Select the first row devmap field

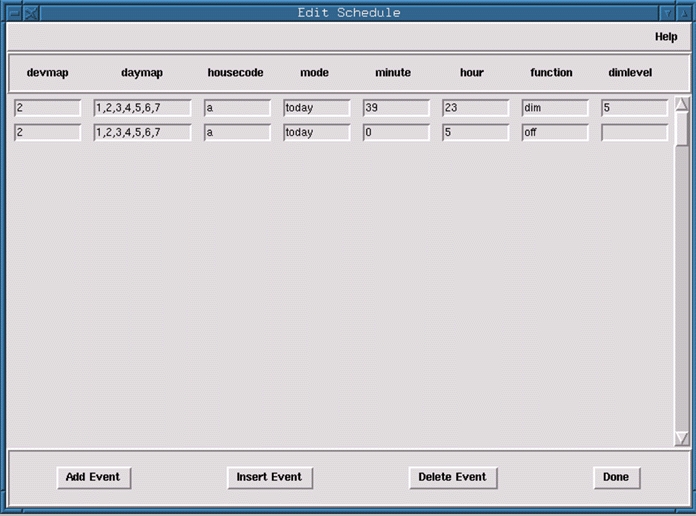coord(47,108)
